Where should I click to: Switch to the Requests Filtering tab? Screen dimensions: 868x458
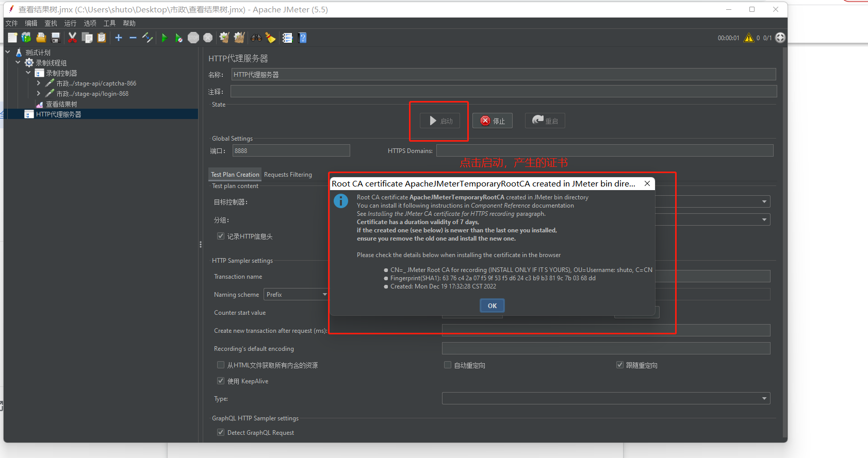288,175
